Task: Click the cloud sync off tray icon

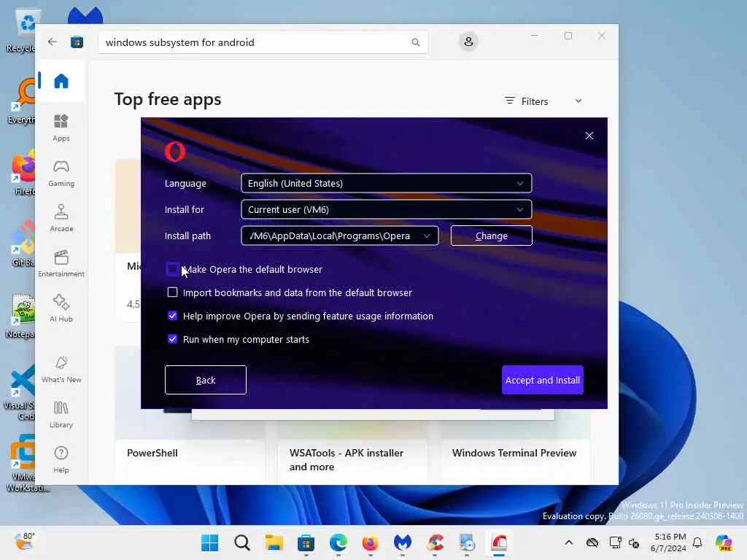Action: click(592, 542)
